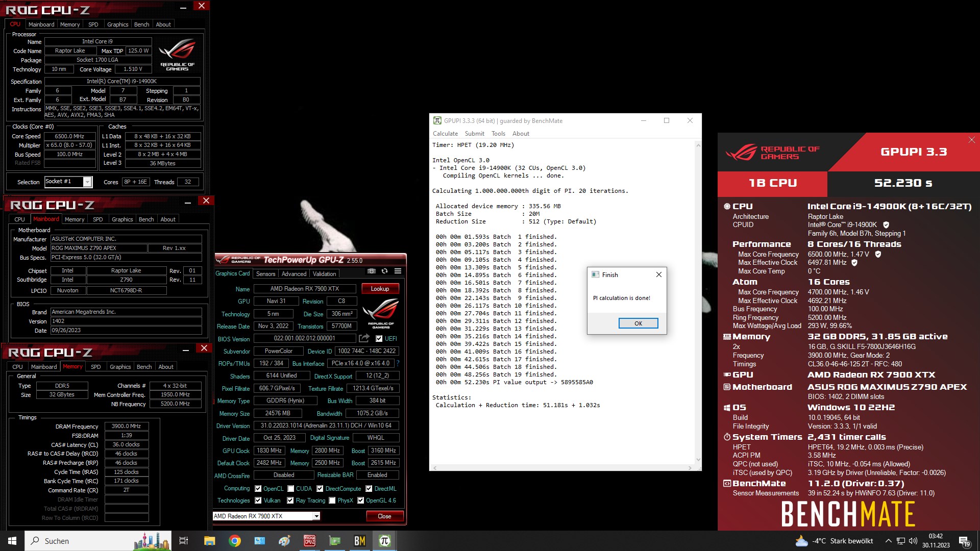The width and height of the screenshot is (980, 551).
Task: Toggle the OpenCL checkbox
Action: coord(258,488)
